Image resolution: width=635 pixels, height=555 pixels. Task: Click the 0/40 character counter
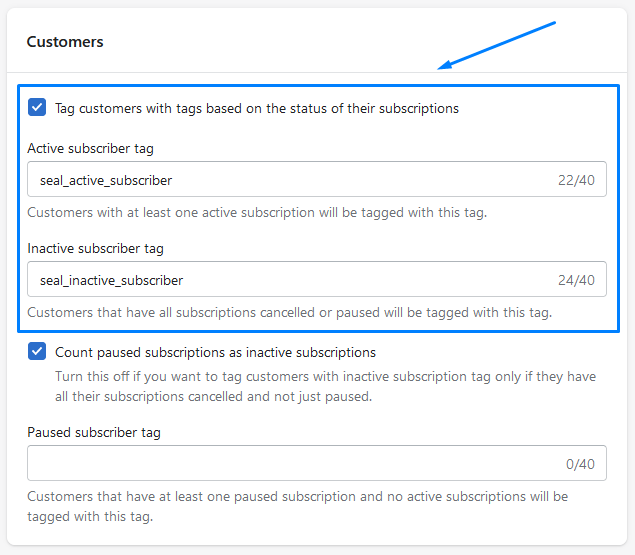click(x=580, y=464)
